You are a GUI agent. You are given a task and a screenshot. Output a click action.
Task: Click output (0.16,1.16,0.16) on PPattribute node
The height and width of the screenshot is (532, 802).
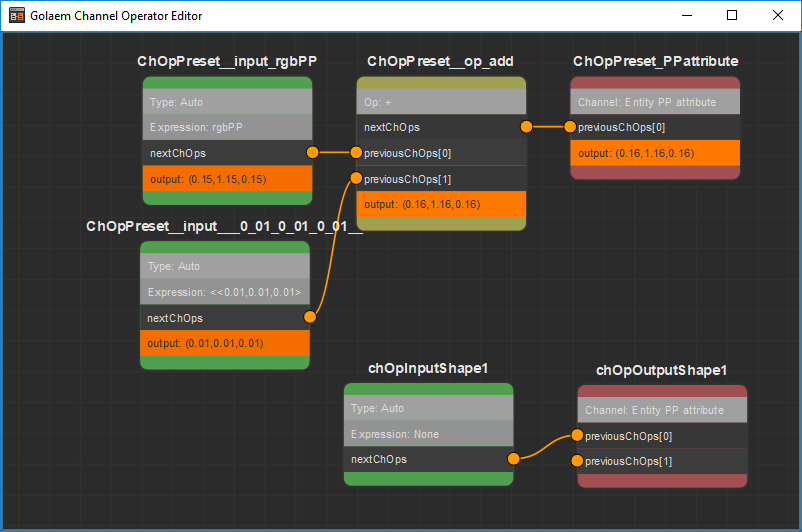(655, 153)
